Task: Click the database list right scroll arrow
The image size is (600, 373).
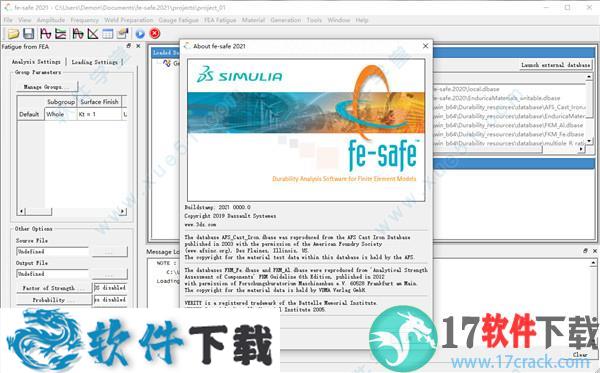Action: click(x=582, y=149)
